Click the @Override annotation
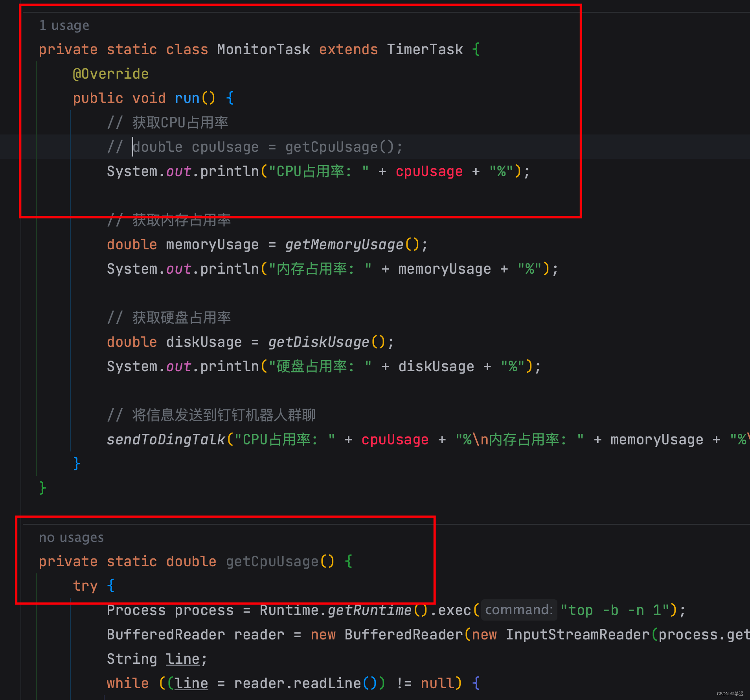Screen dimensions: 750x700 [111, 74]
